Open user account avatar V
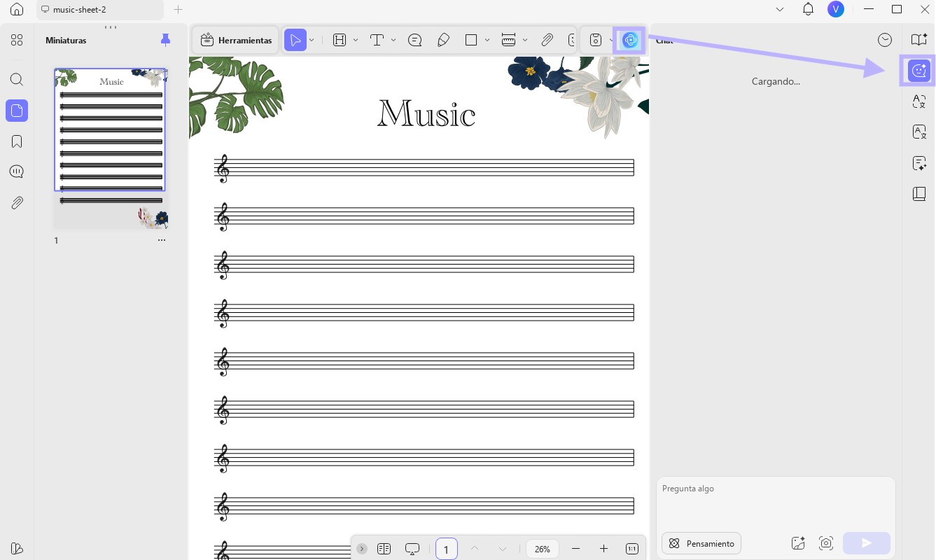Image resolution: width=936 pixels, height=560 pixels. tap(835, 9)
